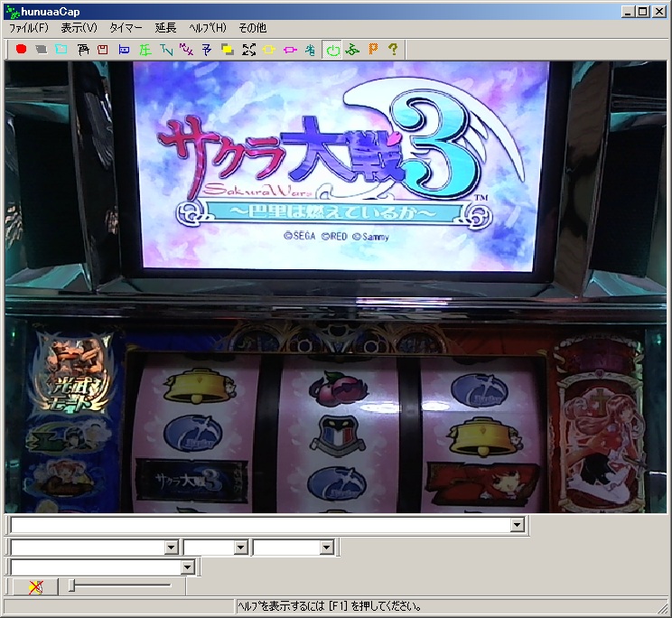Open the 延長 menu

pos(165,28)
